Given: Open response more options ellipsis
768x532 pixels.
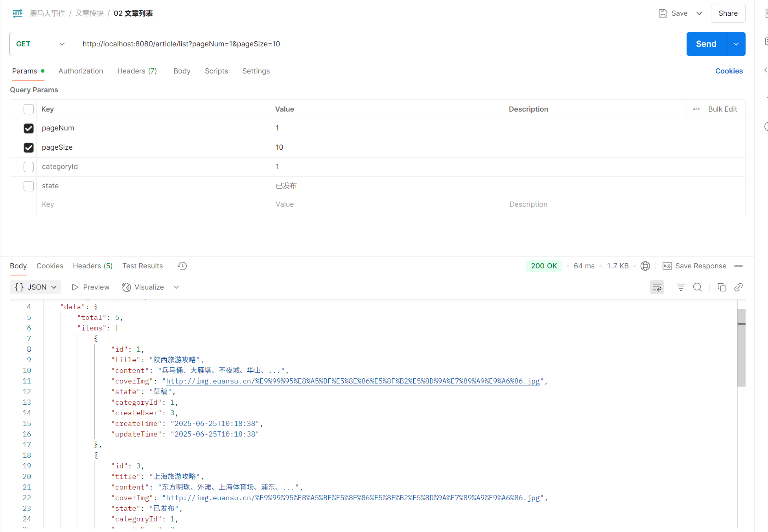Looking at the screenshot, I should (x=738, y=266).
